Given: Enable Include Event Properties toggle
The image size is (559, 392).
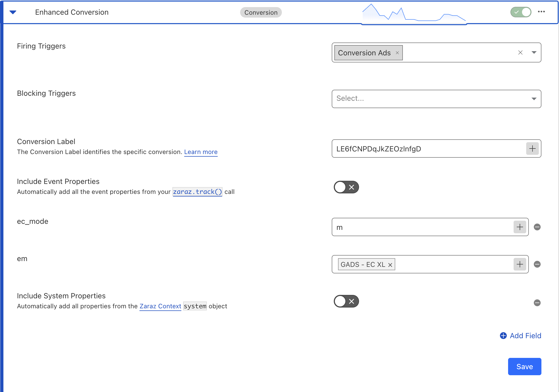Looking at the screenshot, I should 346,187.
